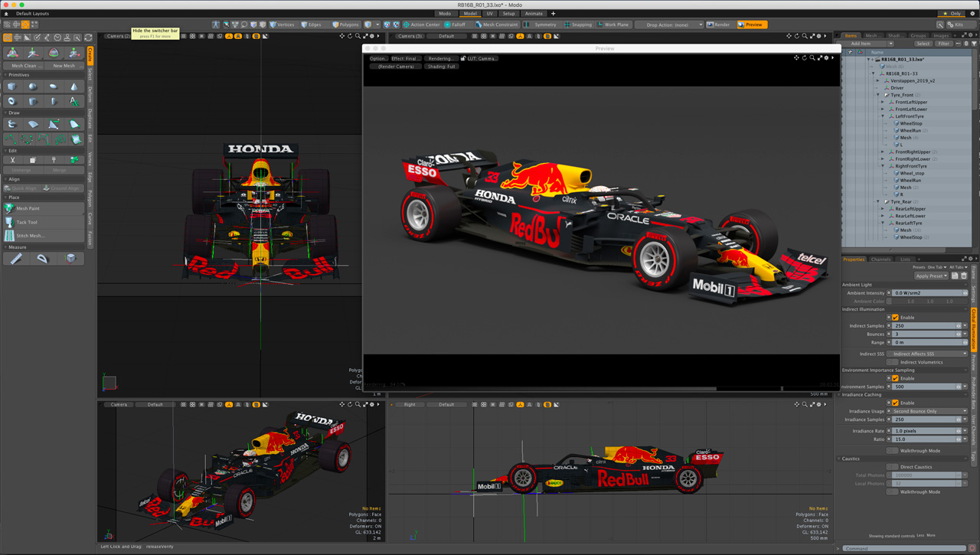Click the Mesh Clean button
The image size is (980, 555).
tap(24, 66)
